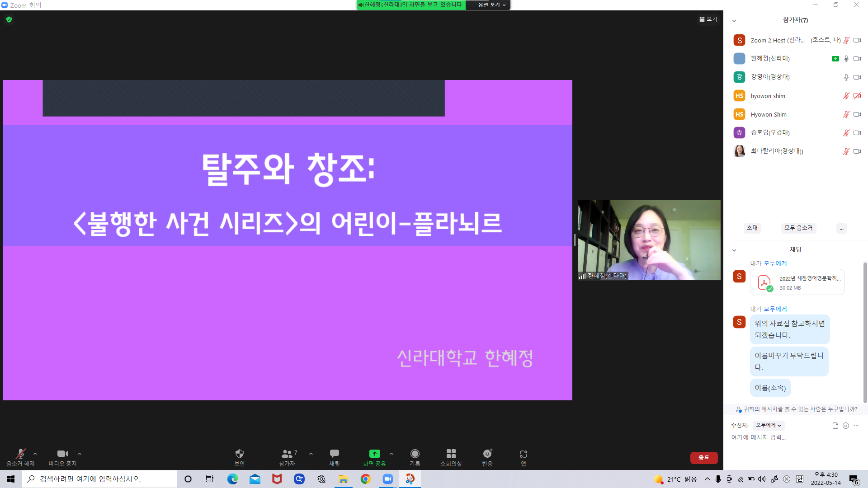Image resolution: width=868 pixels, height=488 pixels.
Task: Stop video with 비디오 중지 button
Action: coord(62,457)
